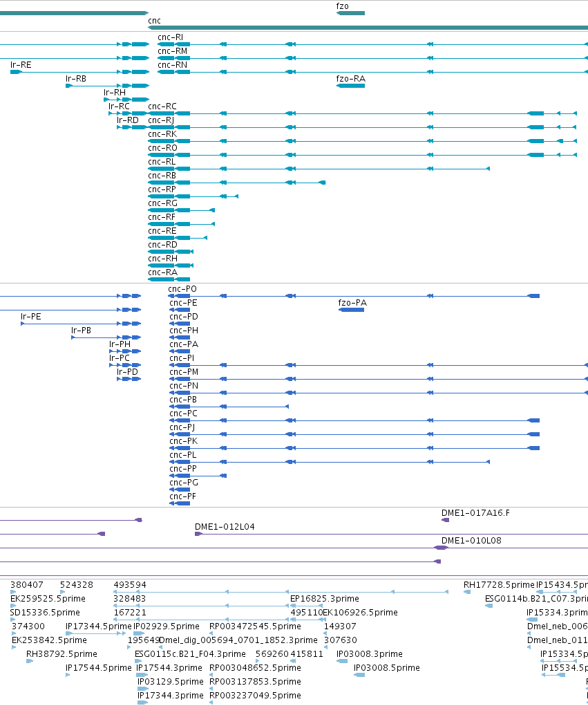This screenshot has height=706, width=588.
Task: Select the RP003237049.5prime EST label
Action: pyautogui.click(x=255, y=696)
